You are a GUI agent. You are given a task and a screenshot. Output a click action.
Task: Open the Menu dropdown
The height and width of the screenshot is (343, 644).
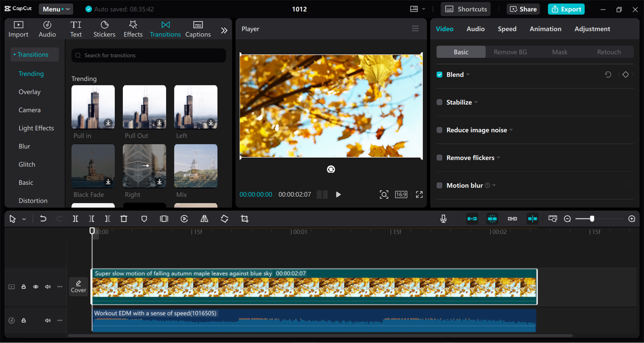55,9
